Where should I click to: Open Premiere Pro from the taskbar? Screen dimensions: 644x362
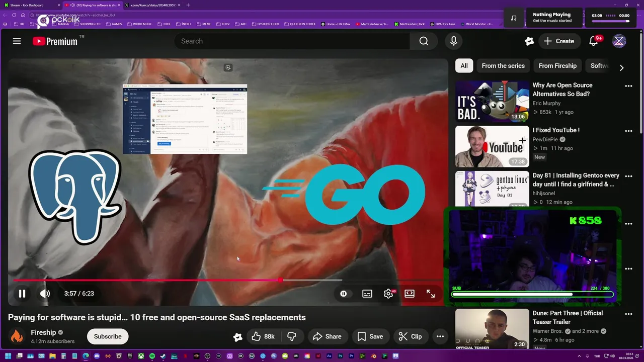351,356
